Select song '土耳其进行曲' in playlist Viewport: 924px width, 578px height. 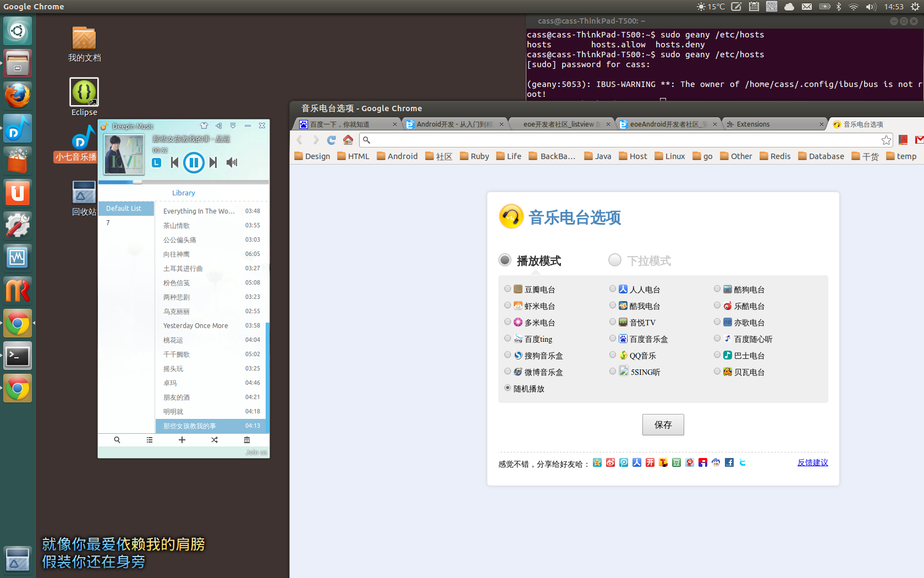click(211, 268)
